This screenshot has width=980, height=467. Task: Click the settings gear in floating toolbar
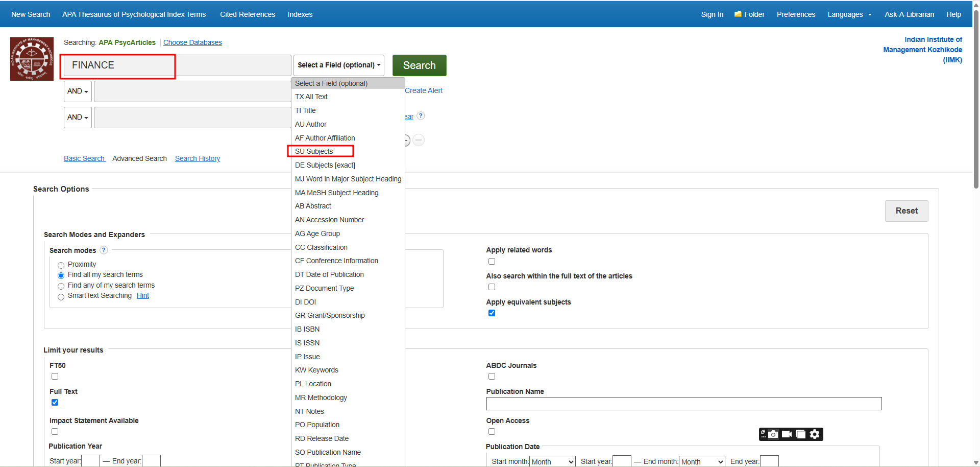point(815,434)
